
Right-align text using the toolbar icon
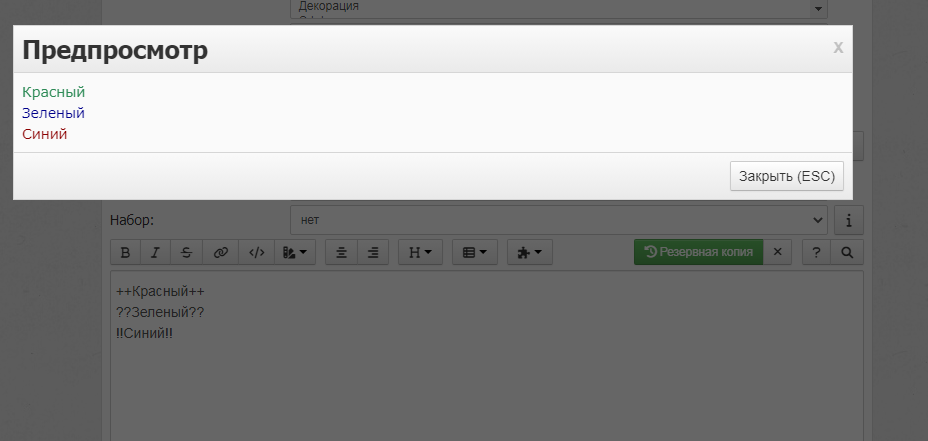[373, 252]
